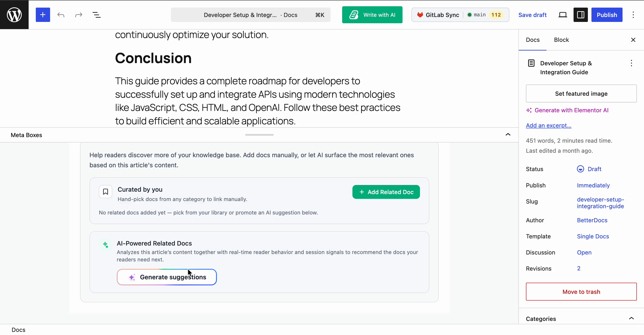Click 'Help readers discover more' description
644x335 pixels.
coord(252,160)
